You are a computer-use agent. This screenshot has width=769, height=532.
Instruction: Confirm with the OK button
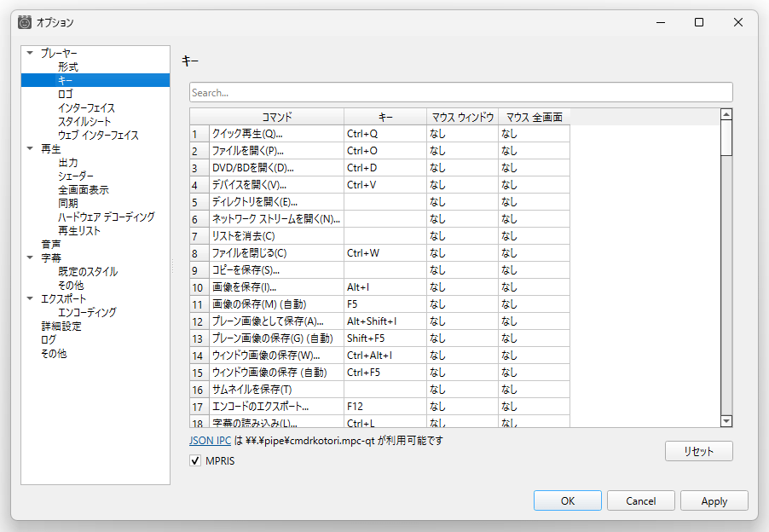[568, 500]
